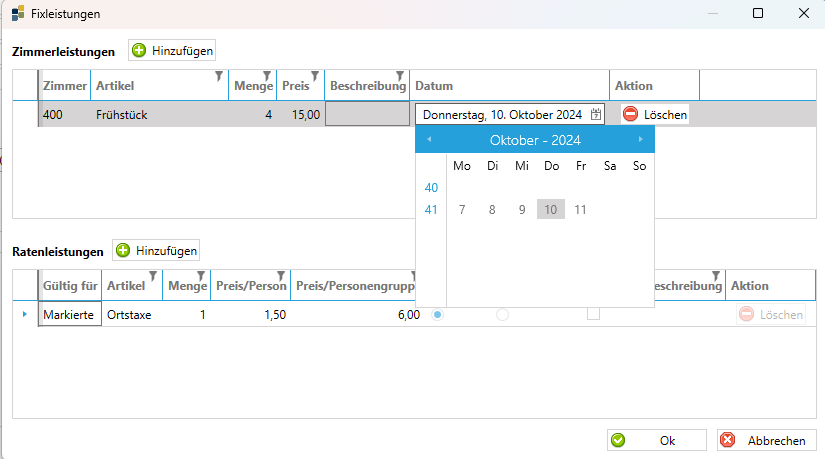Add a new Ratenleistungen entry with Hinzufügen

(156, 251)
